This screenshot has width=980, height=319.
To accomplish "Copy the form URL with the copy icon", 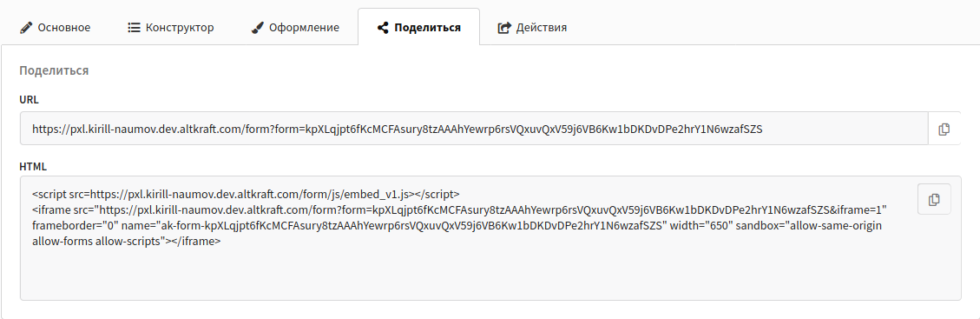I will tap(944, 129).
